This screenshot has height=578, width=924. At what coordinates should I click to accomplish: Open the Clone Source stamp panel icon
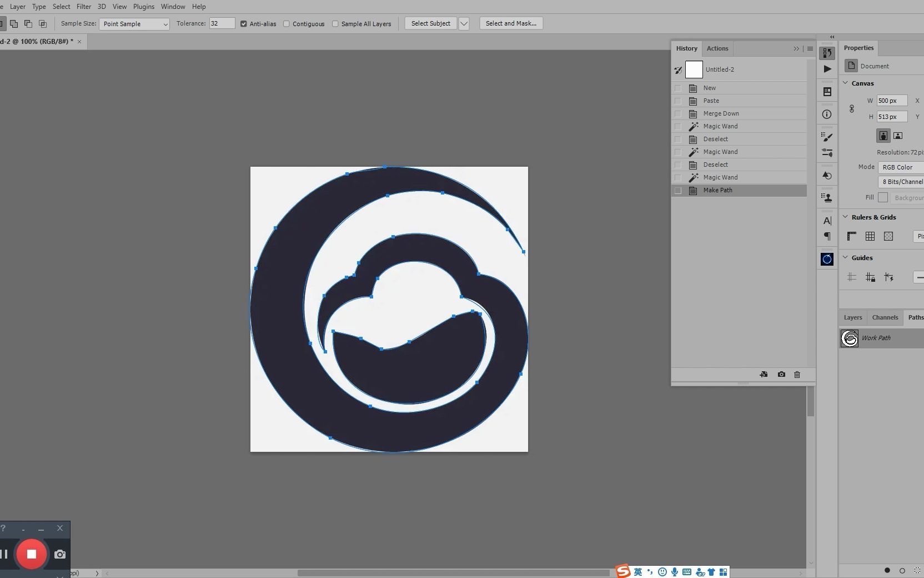click(x=827, y=198)
